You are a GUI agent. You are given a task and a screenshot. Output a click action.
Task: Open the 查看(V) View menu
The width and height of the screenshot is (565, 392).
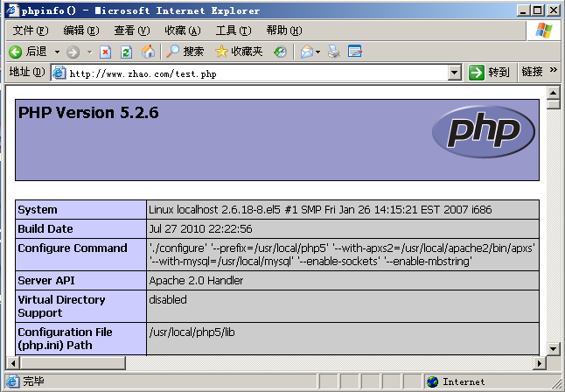pos(132,31)
